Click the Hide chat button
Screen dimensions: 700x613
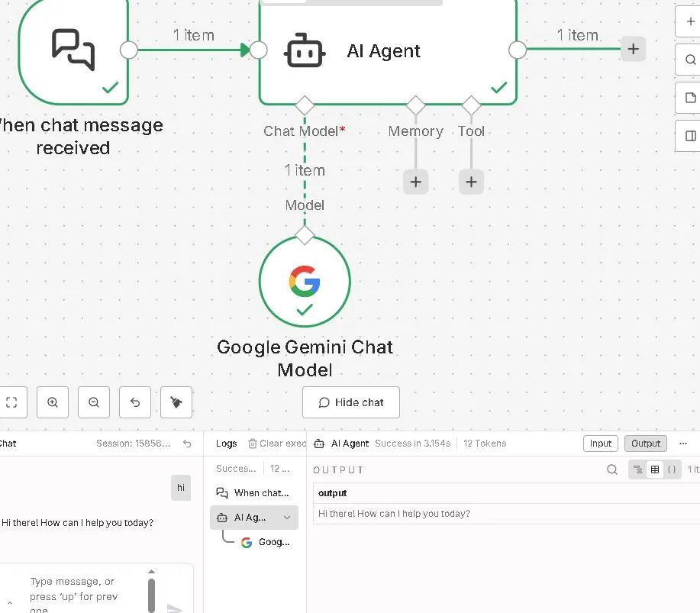click(x=351, y=402)
